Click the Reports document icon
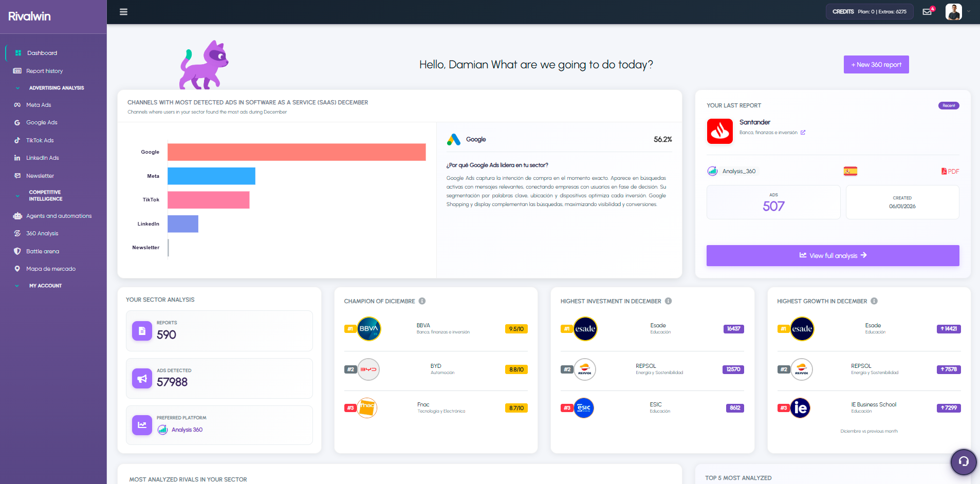Screen dimensions: 980x484 (x=142, y=331)
